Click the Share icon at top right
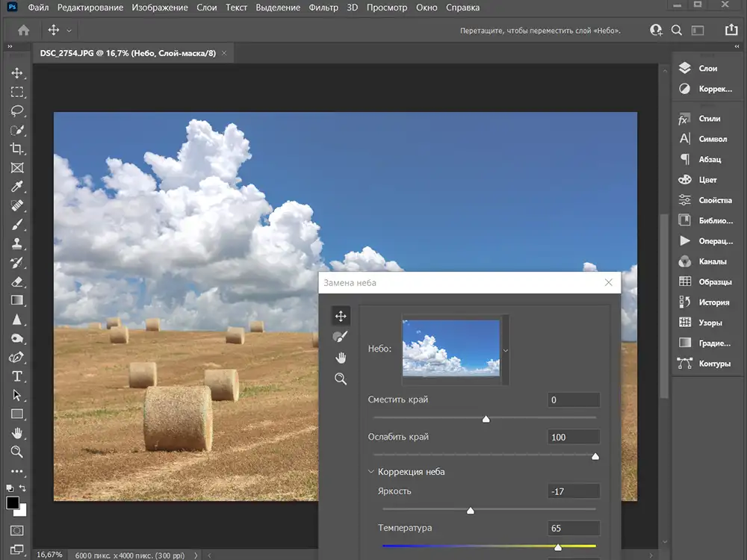This screenshot has width=747, height=560. pos(731,30)
